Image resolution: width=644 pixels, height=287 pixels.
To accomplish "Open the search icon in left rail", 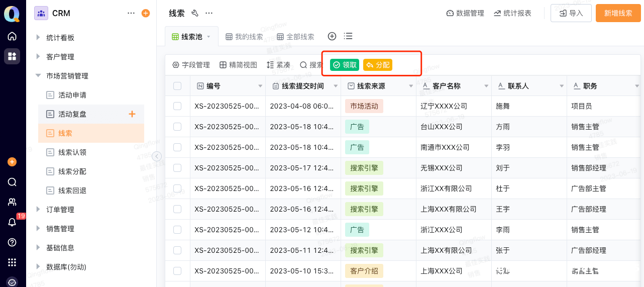I will (x=12, y=182).
